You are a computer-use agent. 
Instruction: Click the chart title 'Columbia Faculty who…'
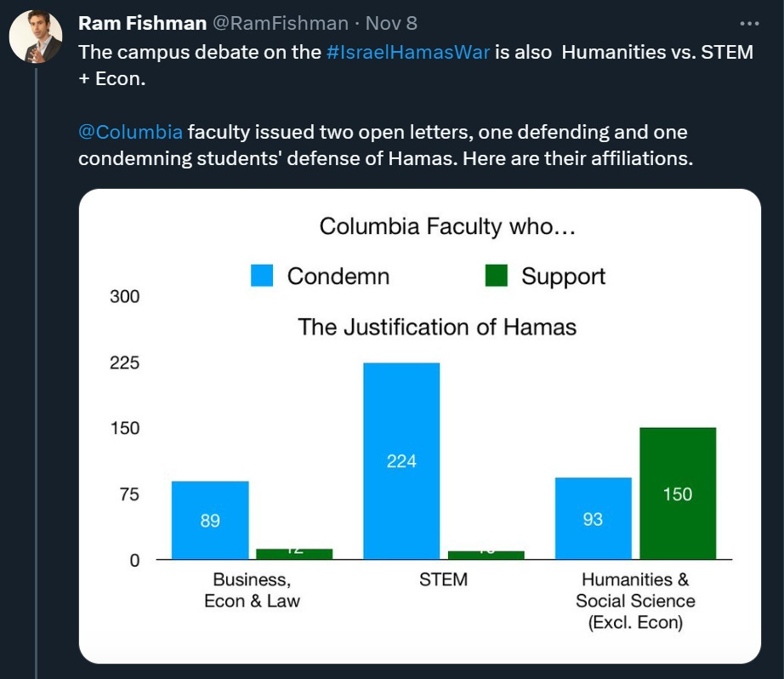[447, 226]
